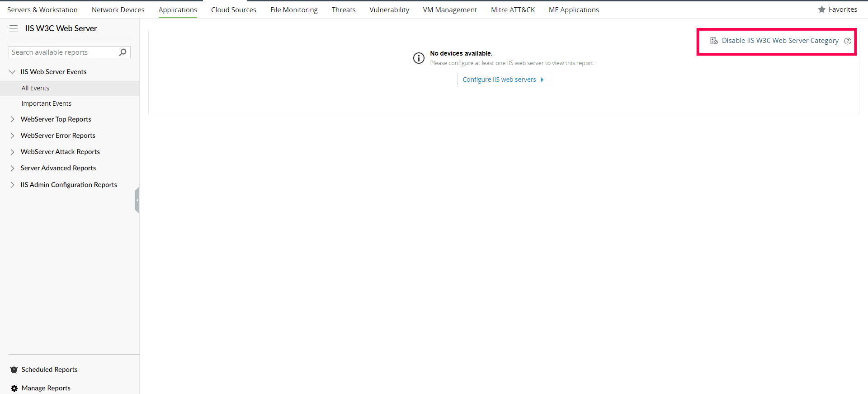Expand WebServer Error Reports
The height and width of the screenshot is (394, 868).
(12, 136)
